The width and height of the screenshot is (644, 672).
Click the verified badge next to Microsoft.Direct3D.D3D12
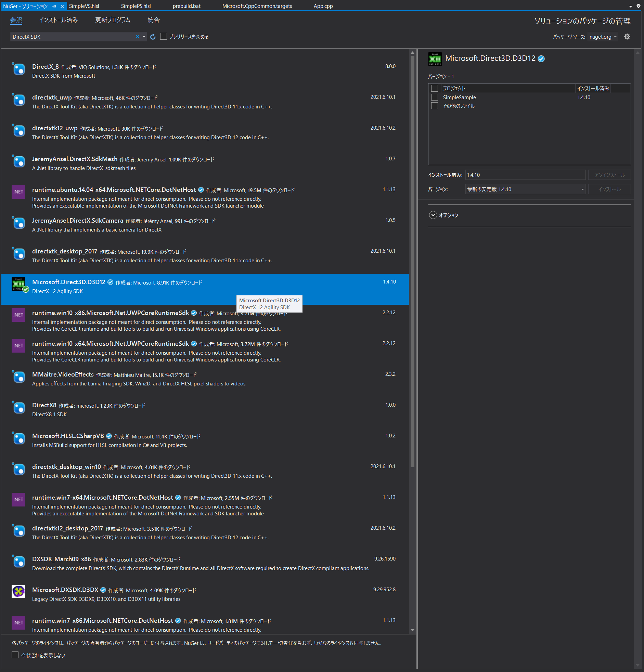[541, 58]
